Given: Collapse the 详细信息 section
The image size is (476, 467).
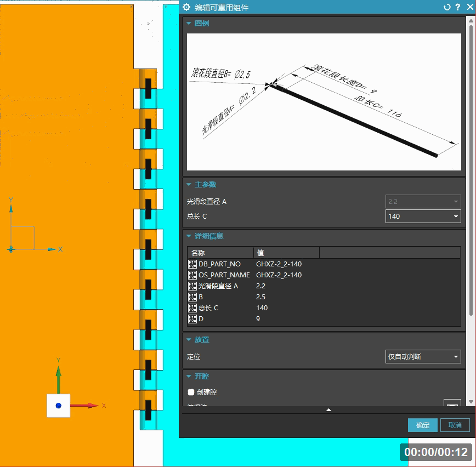Looking at the screenshot, I should (189, 236).
